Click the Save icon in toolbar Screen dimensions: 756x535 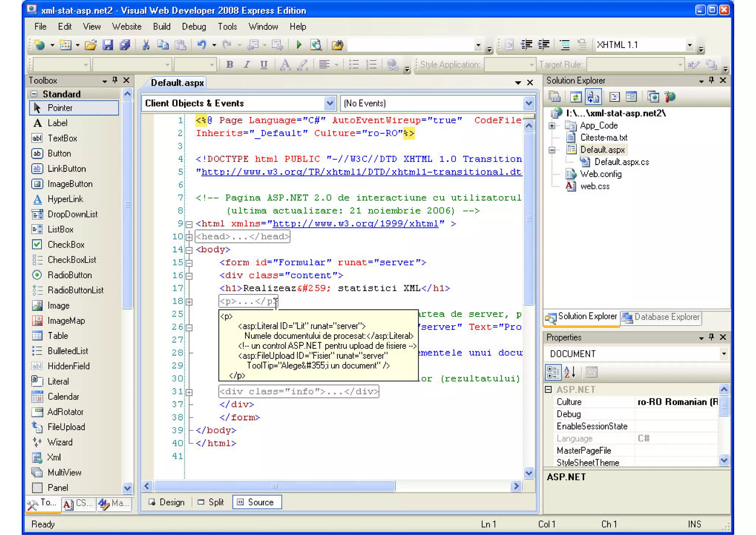tap(107, 45)
